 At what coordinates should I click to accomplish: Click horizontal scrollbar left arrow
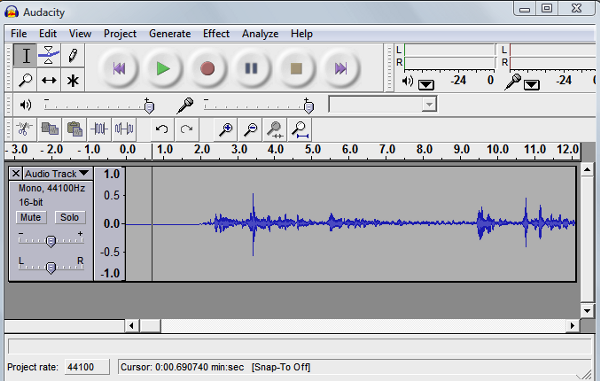[x=132, y=326]
